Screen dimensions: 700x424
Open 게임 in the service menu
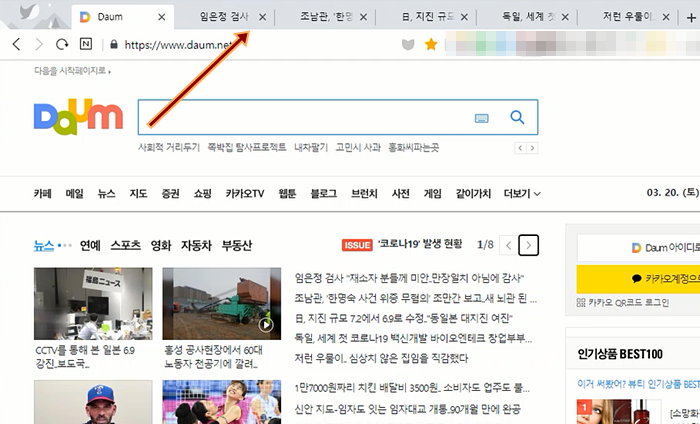(x=432, y=193)
